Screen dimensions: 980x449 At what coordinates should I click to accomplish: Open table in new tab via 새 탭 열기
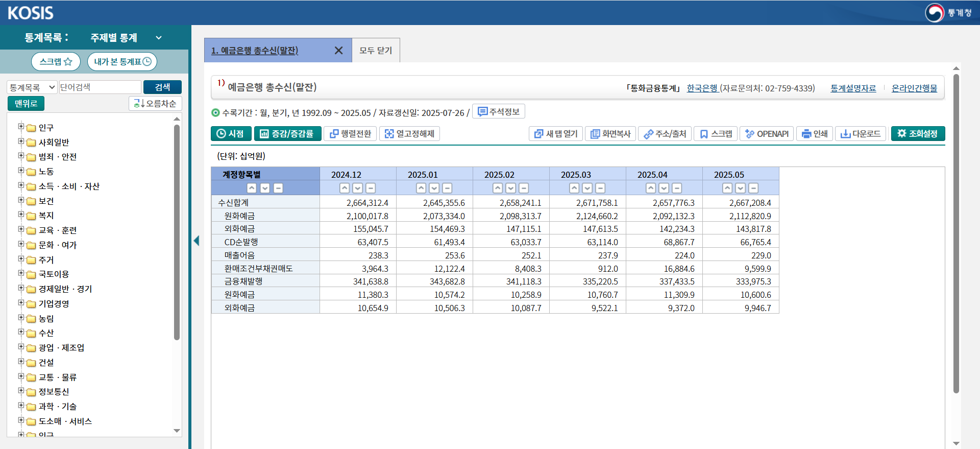coord(556,133)
